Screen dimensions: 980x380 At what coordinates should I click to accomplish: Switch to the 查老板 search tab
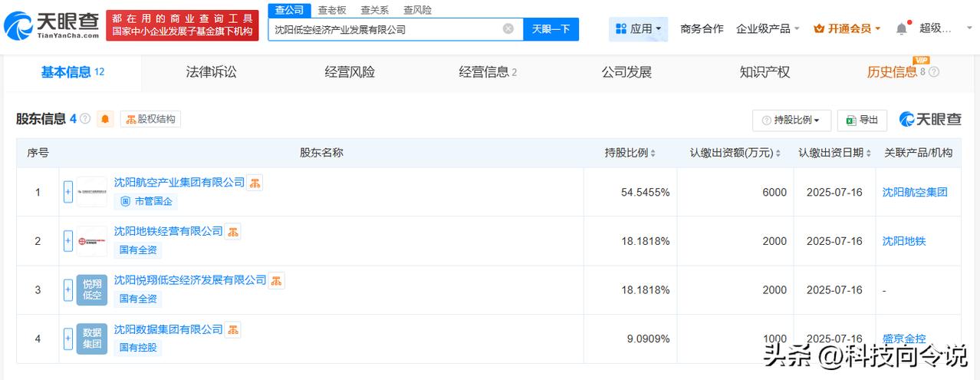click(332, 10)
